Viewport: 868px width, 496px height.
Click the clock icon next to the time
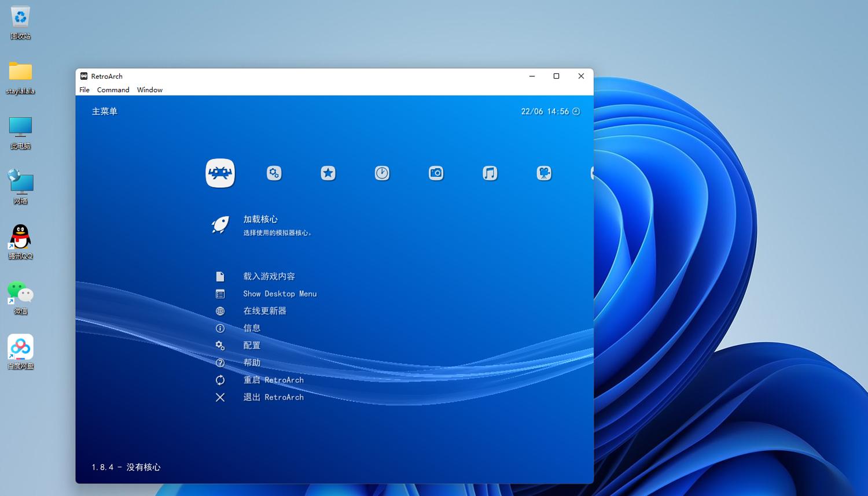click(x=576, y=112)
